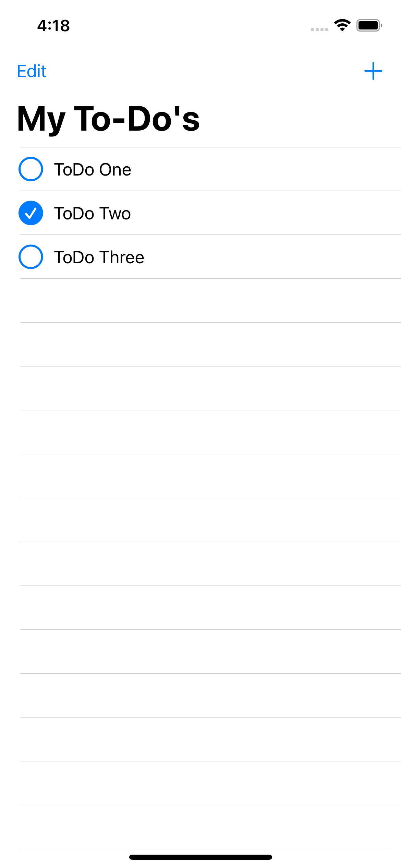The width and height of the screenshot is (401, 868).
Task: Tap the My To-Do's title heading
Action: click(108, 118)
